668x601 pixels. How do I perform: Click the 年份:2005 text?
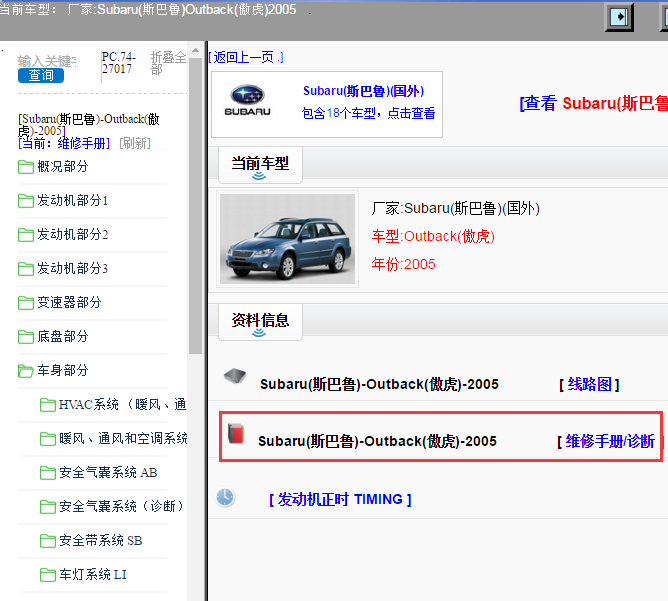point(403,265)
